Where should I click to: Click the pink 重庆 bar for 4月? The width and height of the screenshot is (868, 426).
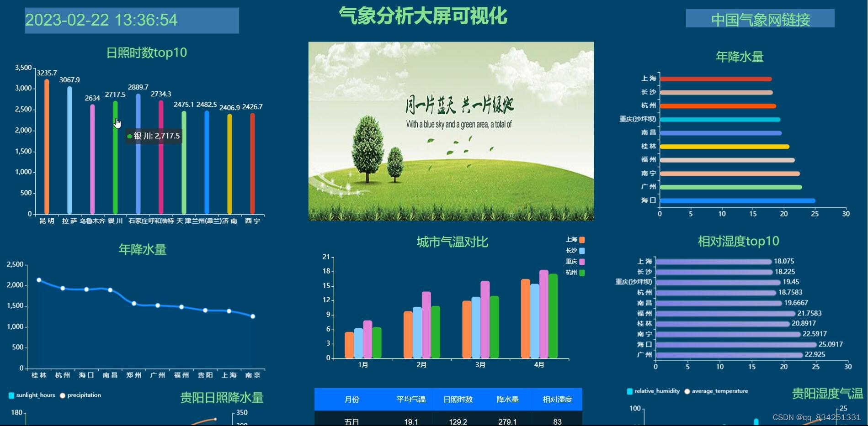543,314
